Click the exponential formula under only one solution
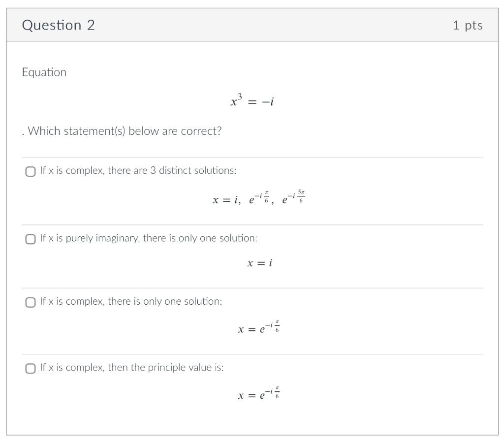The height and width of the screenshot is (445, 504). pyautogui.click(x=259, y=327)
